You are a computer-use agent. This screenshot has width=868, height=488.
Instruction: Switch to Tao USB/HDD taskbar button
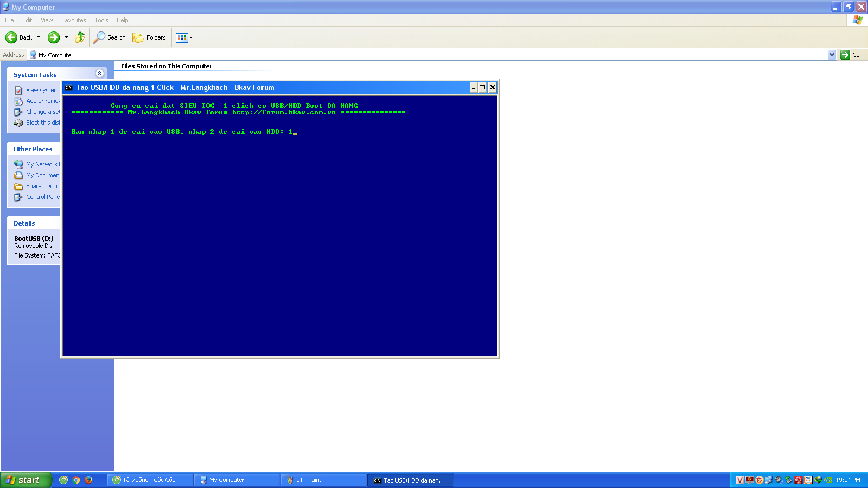(411, 480)
